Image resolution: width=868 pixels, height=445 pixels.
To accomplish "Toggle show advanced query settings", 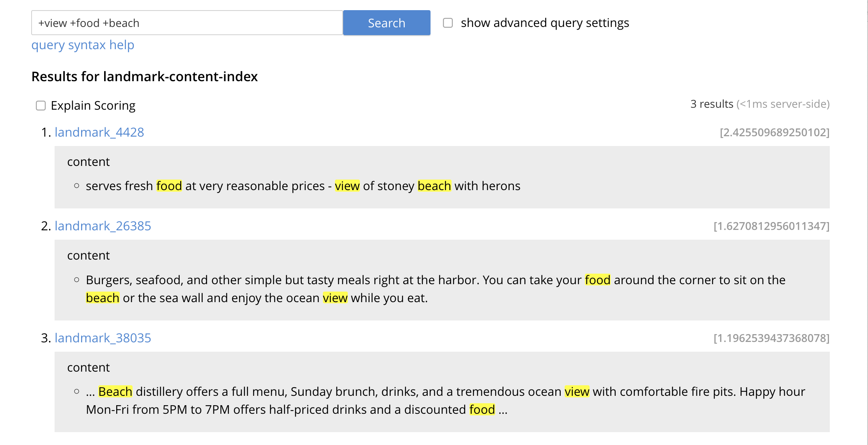I will (x=448, y=23).
